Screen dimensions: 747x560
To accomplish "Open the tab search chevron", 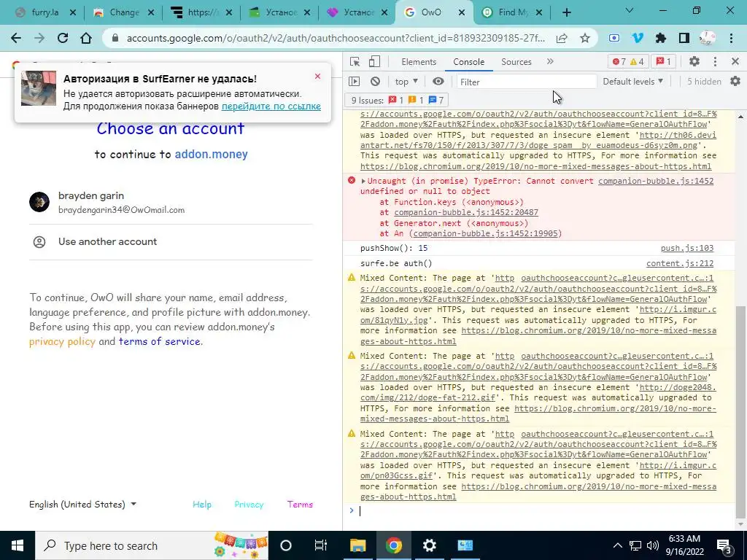I will tap(630, 10).
